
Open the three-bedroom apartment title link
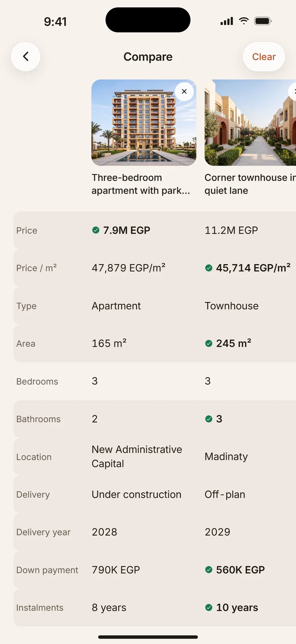(x=141, y=184)
